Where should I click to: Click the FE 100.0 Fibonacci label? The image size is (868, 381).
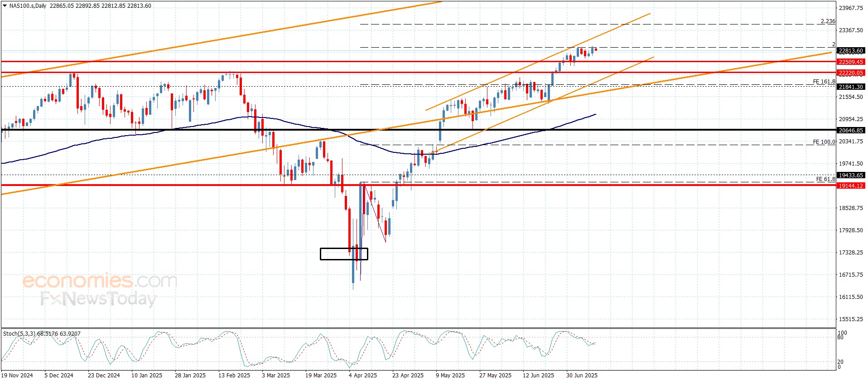824,142
